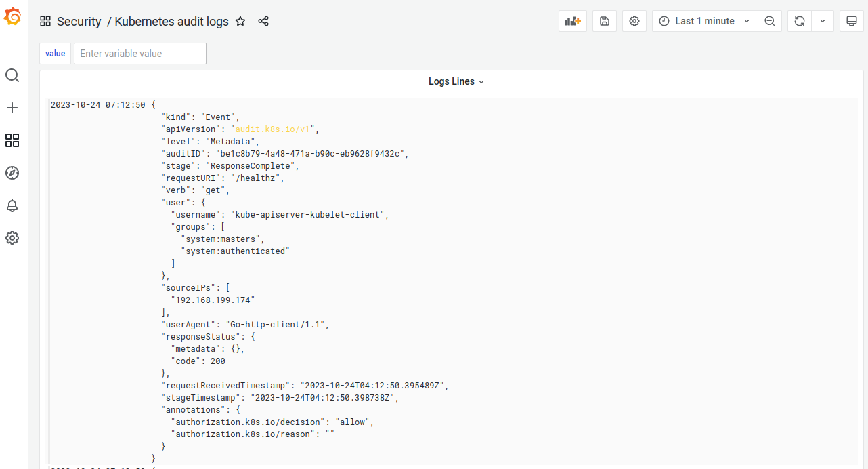Go to the Security folder link

pyautogui.click(x=79, y=21)
